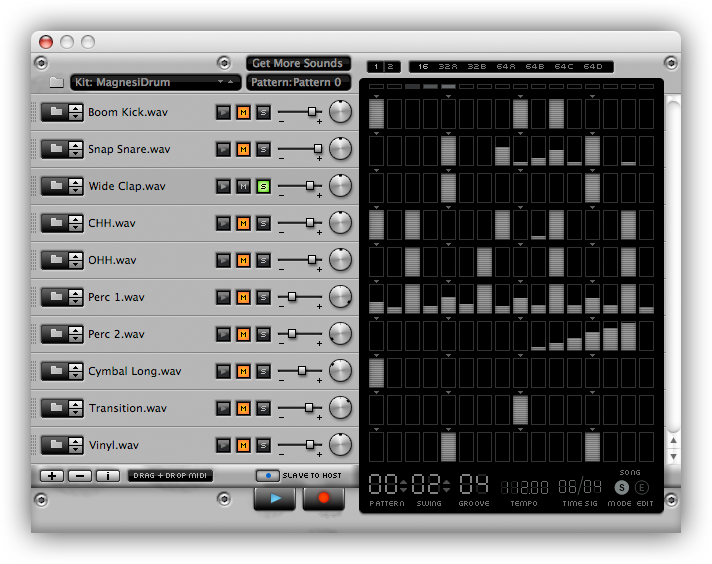Click the Get More Sounds button
This screenshot has width=712, height=564.
[298, 63]
